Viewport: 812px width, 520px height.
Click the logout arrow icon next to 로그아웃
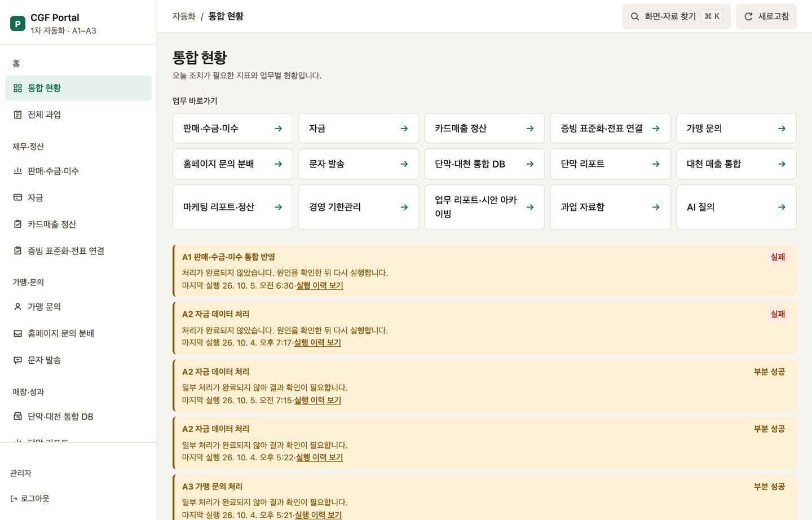pyautogui.click(x=14, y=499)
